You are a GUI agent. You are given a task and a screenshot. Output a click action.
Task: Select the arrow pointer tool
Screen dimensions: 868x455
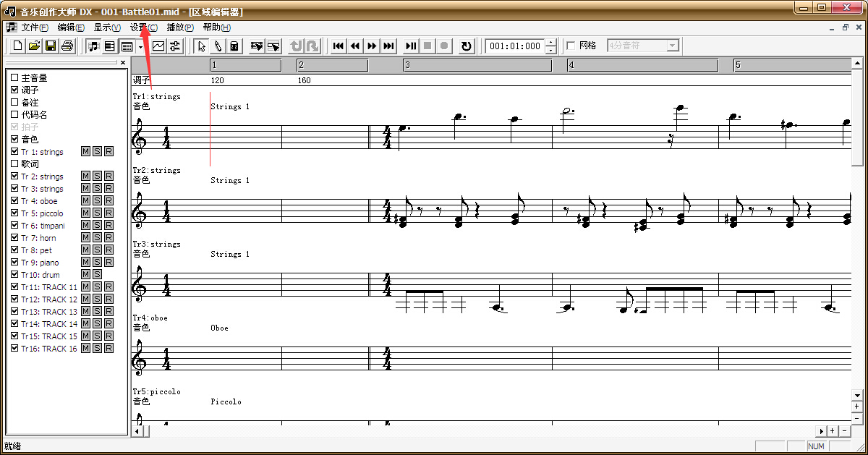click(x=202, y=46)
